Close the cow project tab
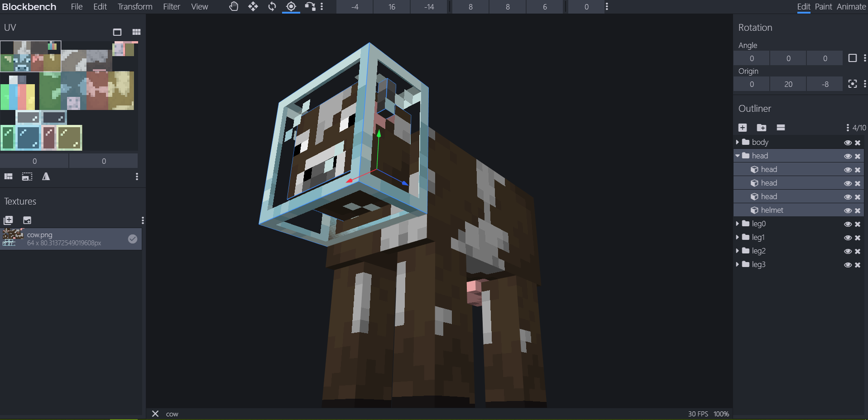The height and width of the screenshot is (420, 868). (x=155, y=414)
